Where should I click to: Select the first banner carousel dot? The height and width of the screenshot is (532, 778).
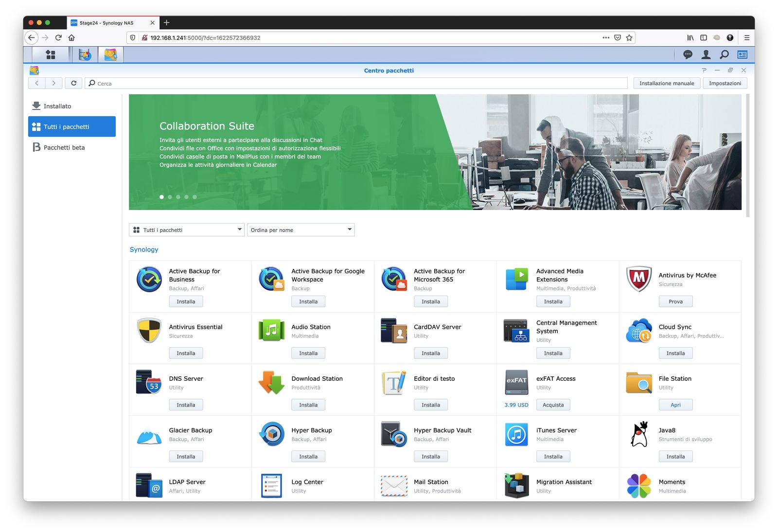pos(161,197)
